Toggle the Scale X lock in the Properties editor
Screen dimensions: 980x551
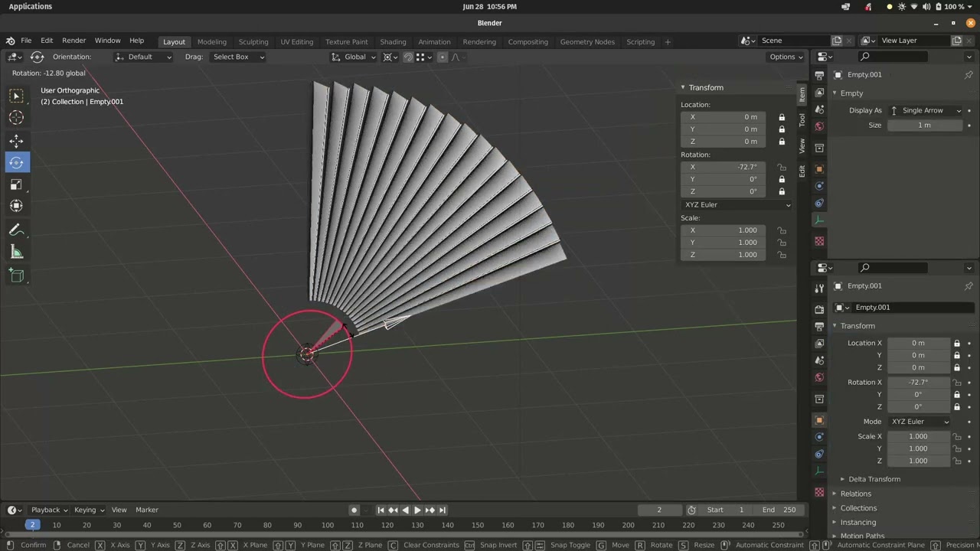click(957, 436)
